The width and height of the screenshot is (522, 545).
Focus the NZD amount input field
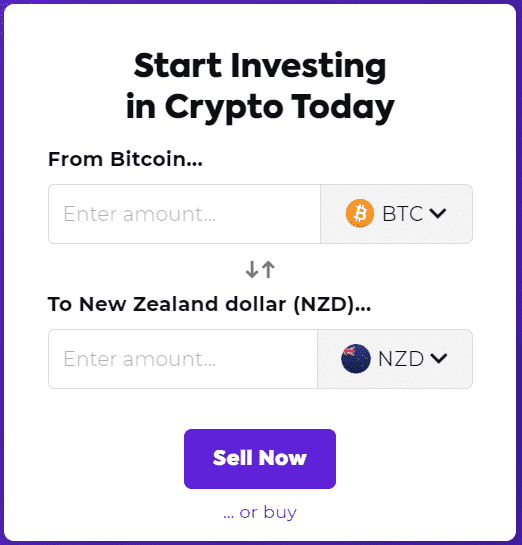(183, 359)
